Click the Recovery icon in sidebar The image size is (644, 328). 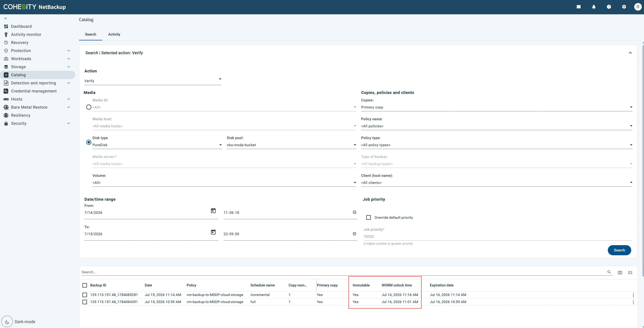[x=6, y=43]
